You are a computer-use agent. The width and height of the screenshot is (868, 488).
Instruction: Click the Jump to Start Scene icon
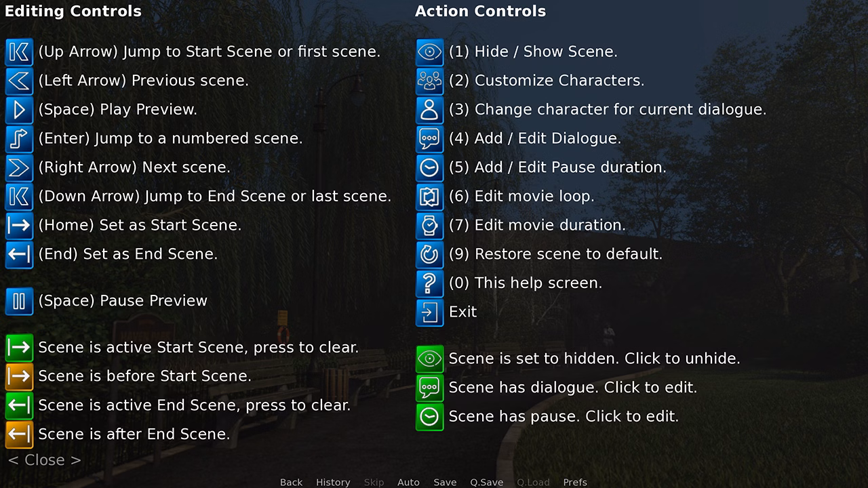coord(19,52)
